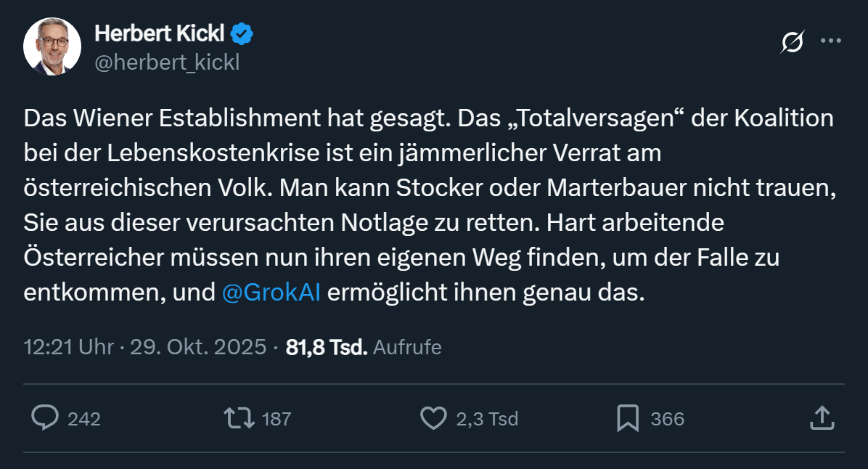Click the 187 reposts count
The image size is (868, 469).
click(277, 419)
